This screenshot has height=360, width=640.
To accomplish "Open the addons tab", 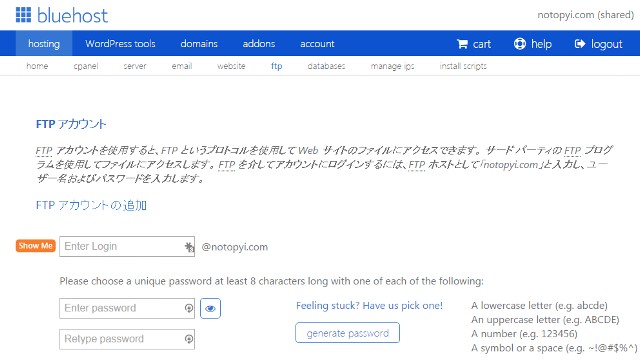I will (259, 44).
